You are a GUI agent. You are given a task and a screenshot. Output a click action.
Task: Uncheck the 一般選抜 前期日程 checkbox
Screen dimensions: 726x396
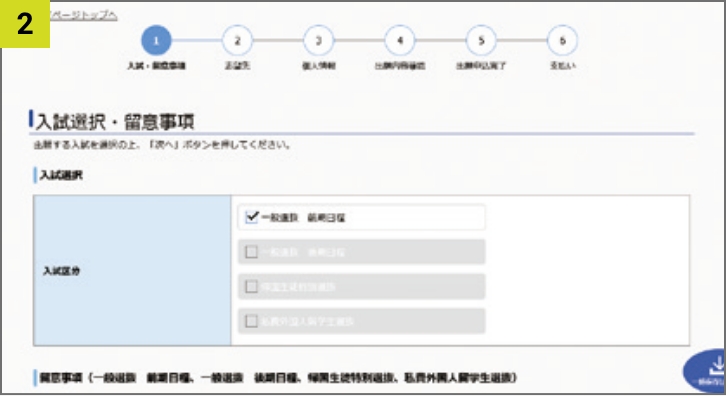tap(251, 217)
